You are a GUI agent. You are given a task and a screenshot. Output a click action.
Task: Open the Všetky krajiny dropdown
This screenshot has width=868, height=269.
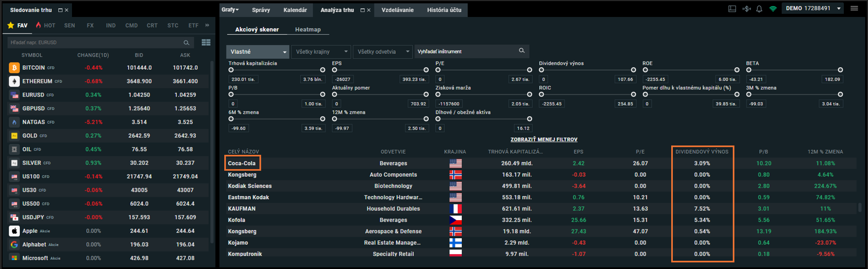tap(320, 52)
